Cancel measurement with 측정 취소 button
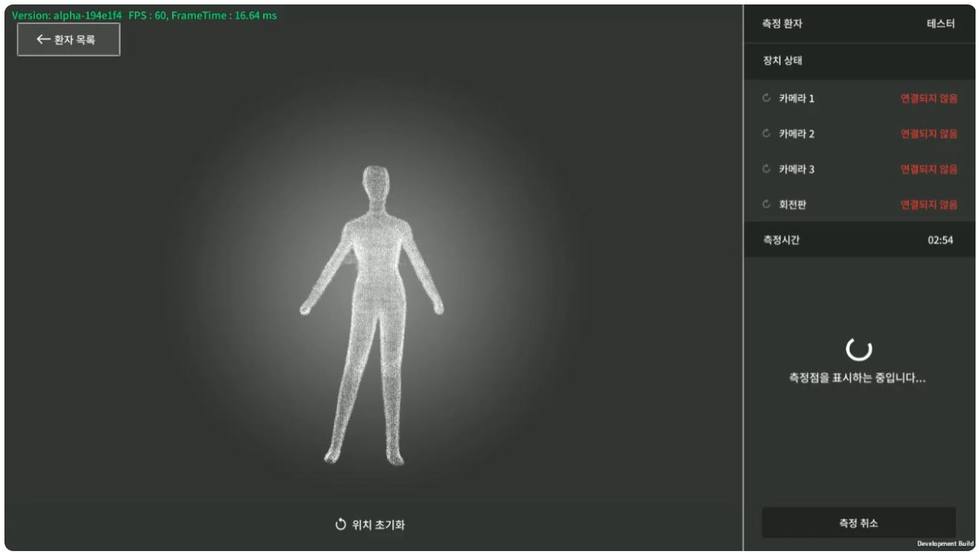 (858, 523)
